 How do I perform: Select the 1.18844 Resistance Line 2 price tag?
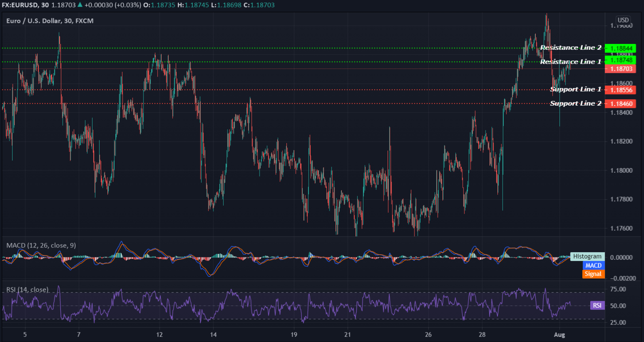tap(620, 48)
